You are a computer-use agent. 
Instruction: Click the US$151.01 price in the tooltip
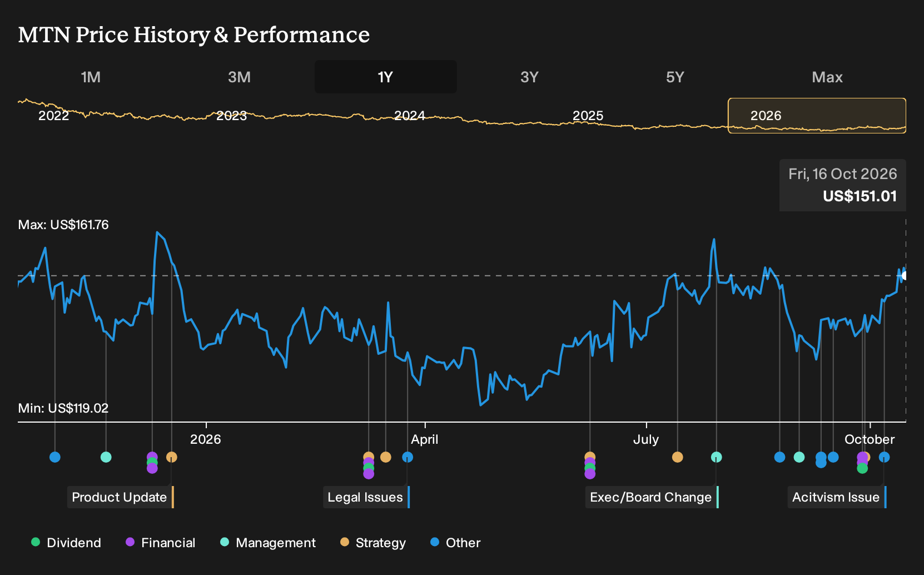point(860,196)
